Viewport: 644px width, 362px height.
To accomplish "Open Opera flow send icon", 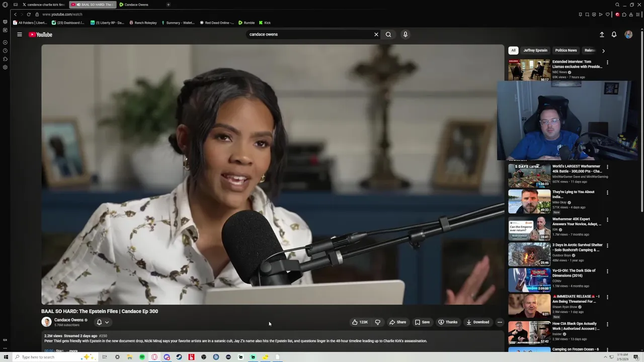I will (x=600, y=14).
